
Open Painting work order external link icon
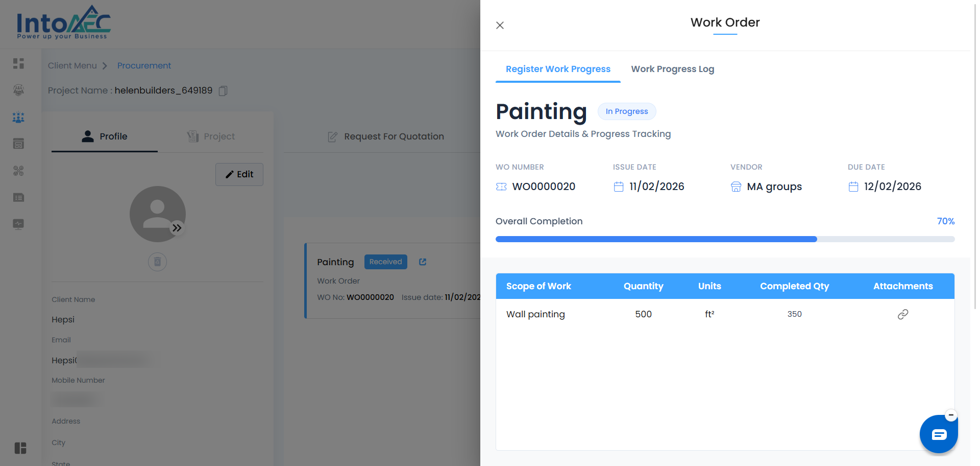[x=423, y=262]
